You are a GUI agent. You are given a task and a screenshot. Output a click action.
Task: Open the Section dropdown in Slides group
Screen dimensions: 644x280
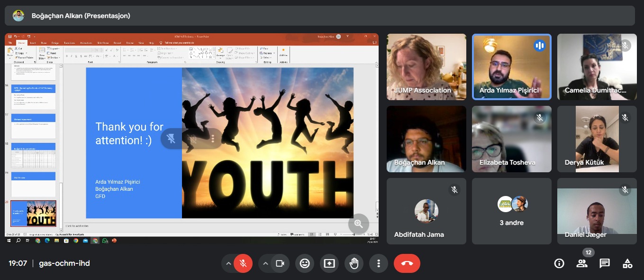[53, 57]
